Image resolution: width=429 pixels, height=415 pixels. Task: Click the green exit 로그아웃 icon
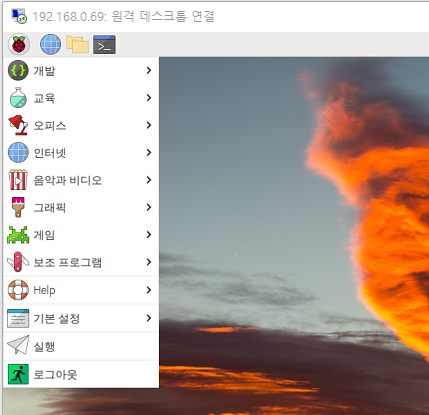point(18,374)
